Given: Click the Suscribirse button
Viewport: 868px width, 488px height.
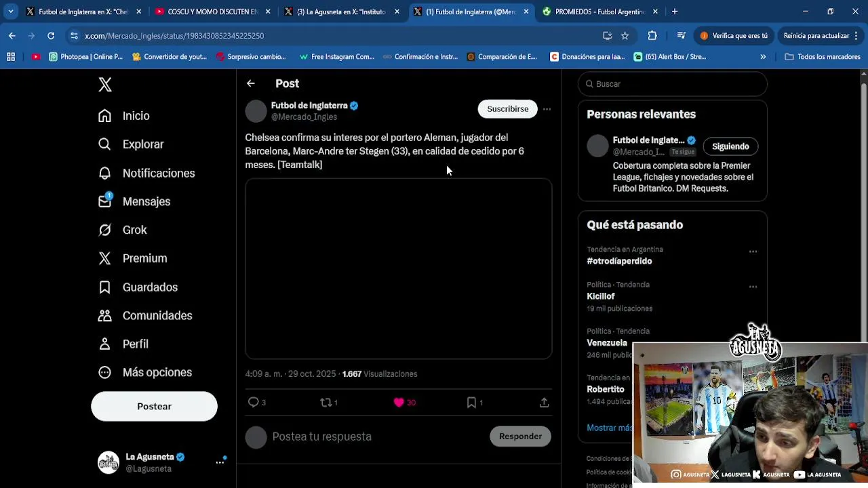Looking at the screenshot, I should 507,109.
